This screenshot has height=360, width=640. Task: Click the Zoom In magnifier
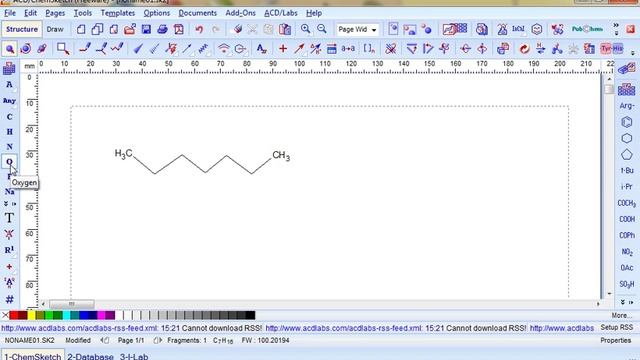coord(305,29)
